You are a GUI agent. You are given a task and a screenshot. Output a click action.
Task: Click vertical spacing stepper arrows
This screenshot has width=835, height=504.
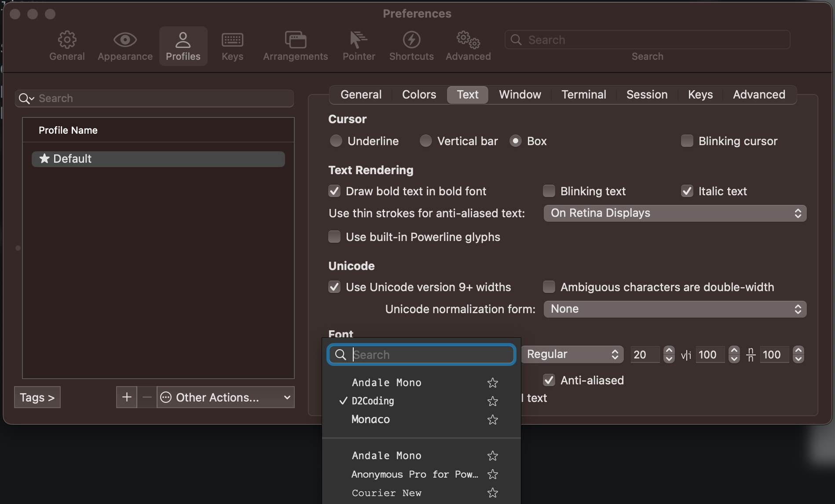[x=798, y=354]
